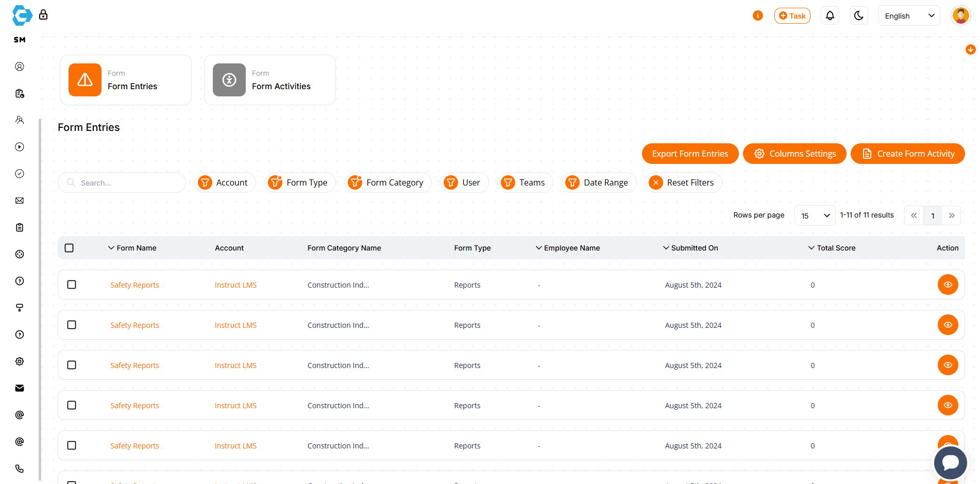This screenshot has height=484, width=980.
Task: Click the envelope mail icon in sidebar
Action: pyautogui.click(x=20, y=201)
